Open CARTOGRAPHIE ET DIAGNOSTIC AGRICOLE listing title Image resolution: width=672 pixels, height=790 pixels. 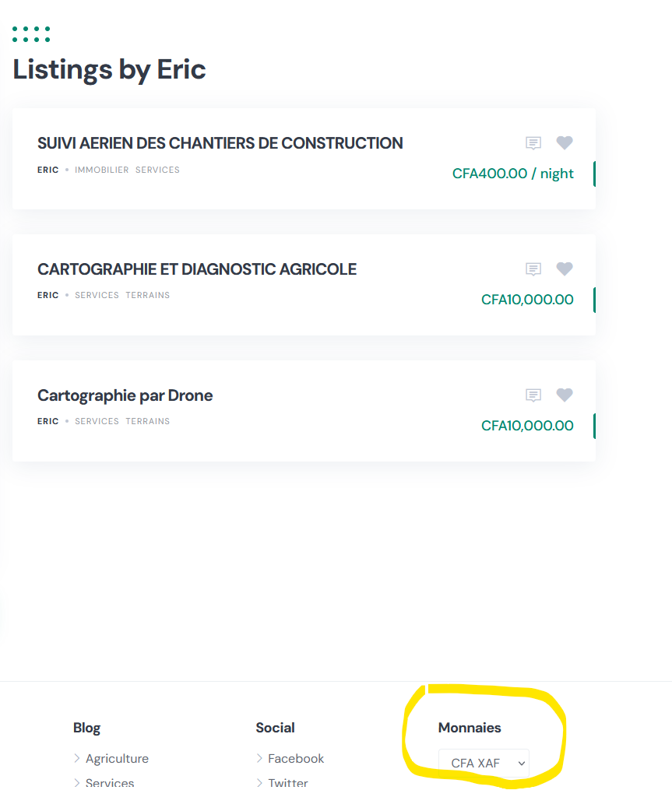pyautogui.click(x=196, y=269)
